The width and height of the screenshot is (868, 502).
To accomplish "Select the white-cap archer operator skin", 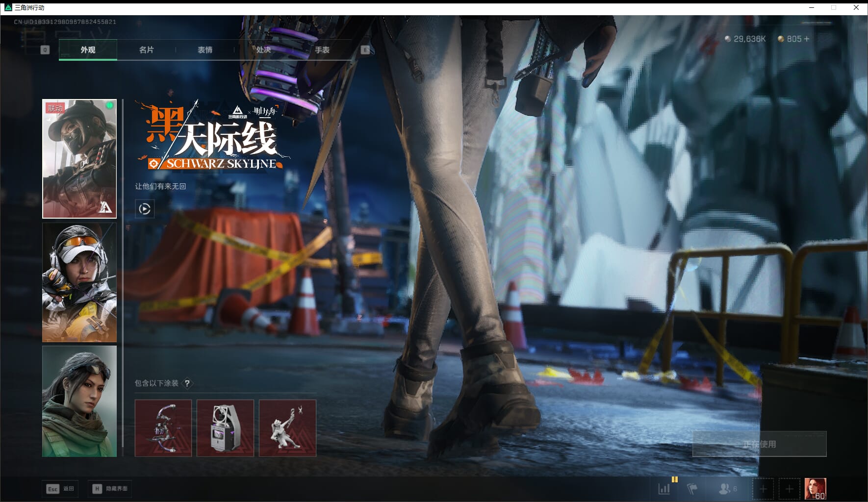I will tap(79, 282).
